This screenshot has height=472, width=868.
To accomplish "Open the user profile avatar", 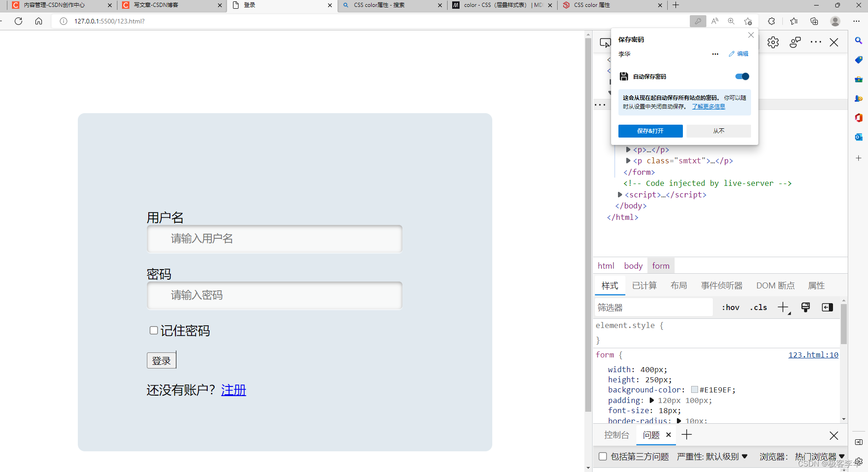I will point(835,21).
